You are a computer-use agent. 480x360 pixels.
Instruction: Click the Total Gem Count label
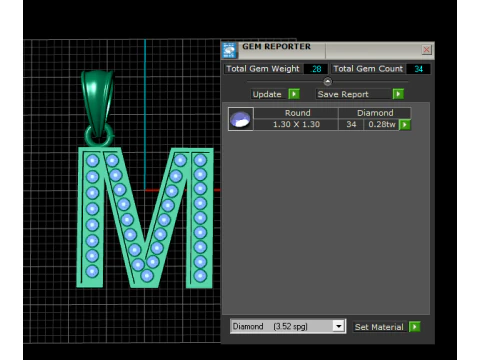(368, 69)
